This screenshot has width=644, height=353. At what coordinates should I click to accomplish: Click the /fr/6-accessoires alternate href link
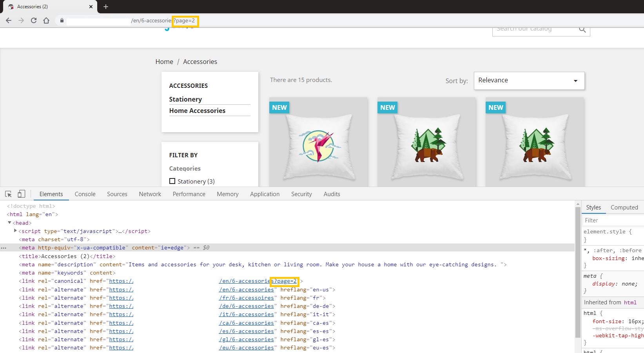click(246, 298)
